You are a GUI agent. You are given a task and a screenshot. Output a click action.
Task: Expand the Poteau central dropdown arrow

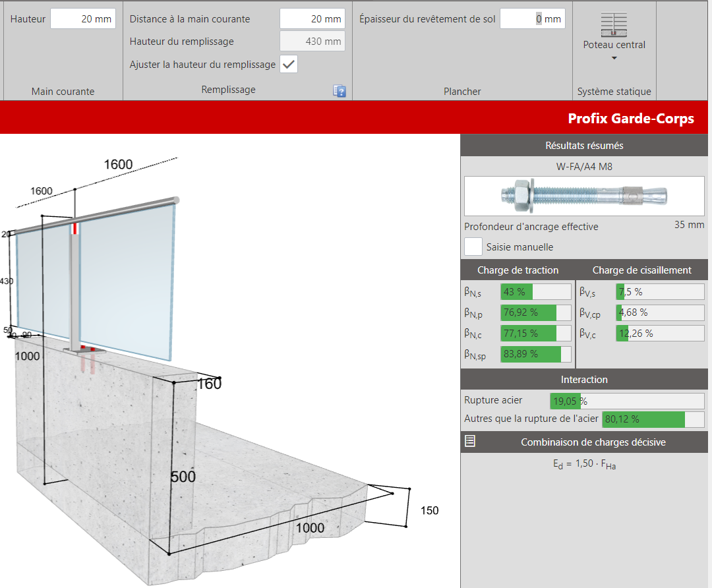[x=614, y=58]
